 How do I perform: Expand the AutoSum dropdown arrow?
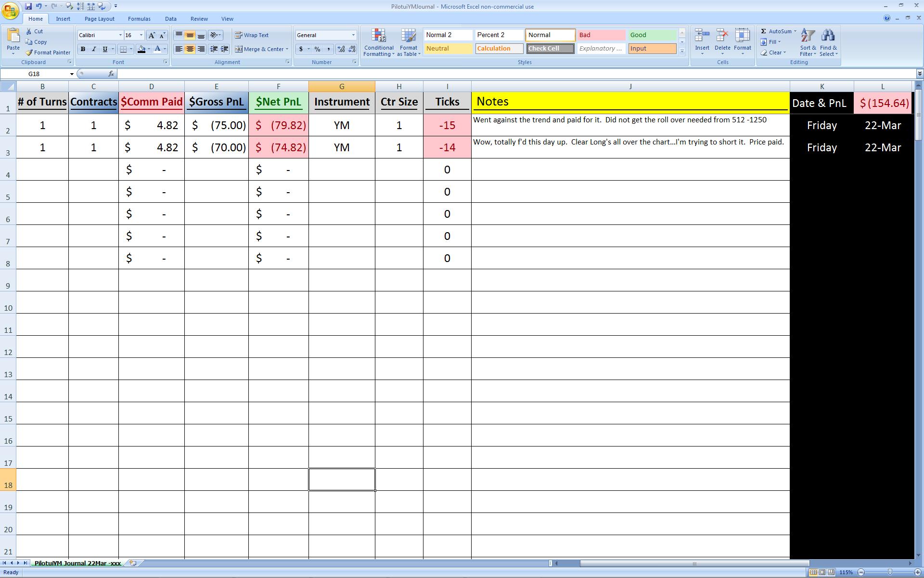tap(795, 31)
